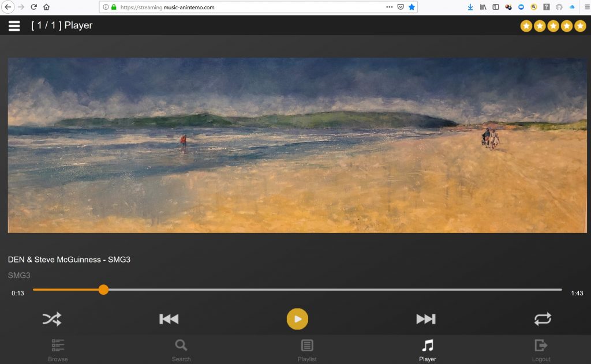
Task: Skip to the next track
Action: point(426,319)
